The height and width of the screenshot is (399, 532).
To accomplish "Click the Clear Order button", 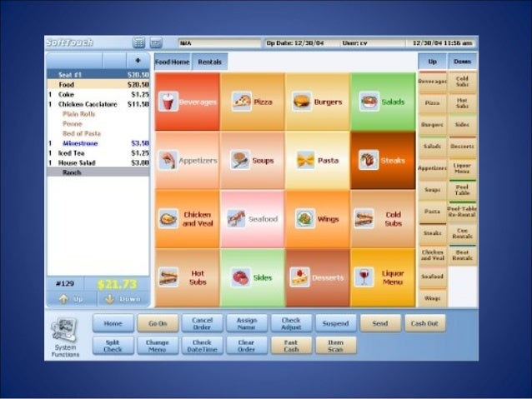I will (x=247, y=346).
